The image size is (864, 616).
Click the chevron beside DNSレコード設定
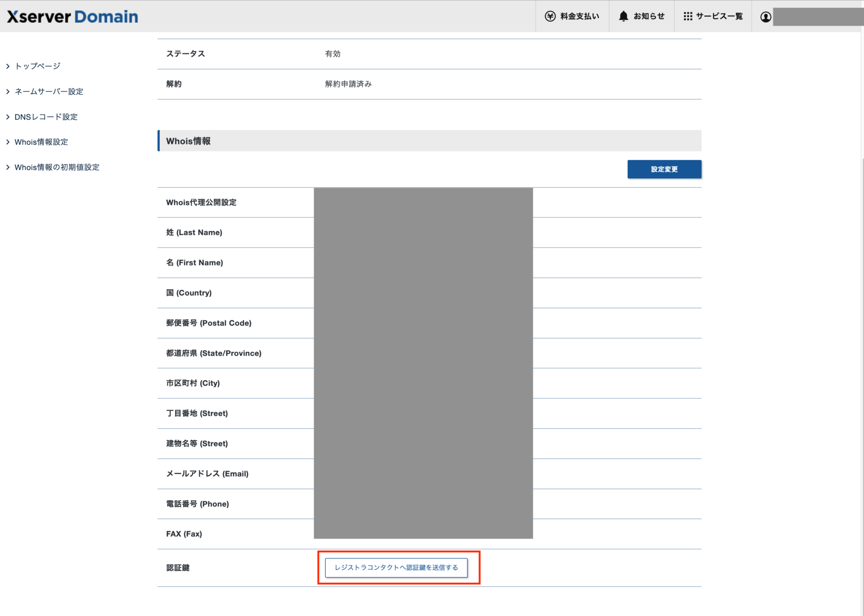point(8,117)
